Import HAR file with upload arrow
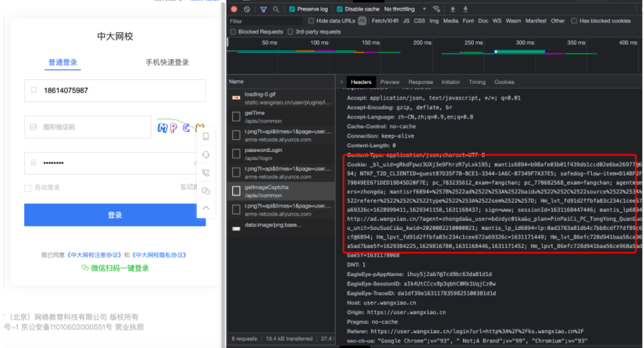Screen dimensions: 644x348 point(452,9)
